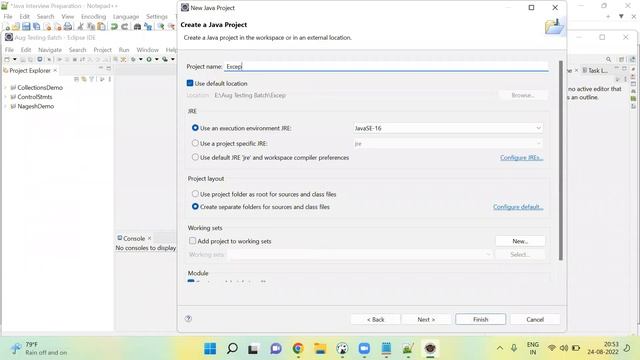
Task: Click the Eclipse icon in the taskbar
Action: (x=430, y=349)
